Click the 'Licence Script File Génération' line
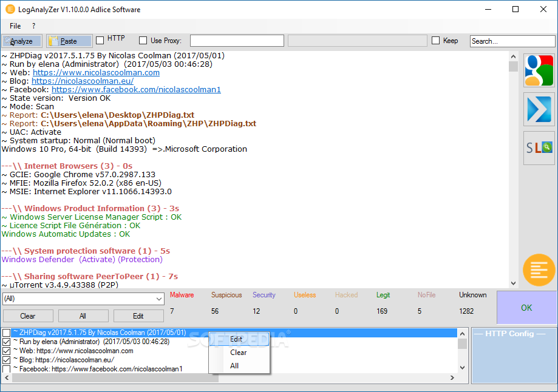Screen dimensions: 558x392 tap(71, 226)
